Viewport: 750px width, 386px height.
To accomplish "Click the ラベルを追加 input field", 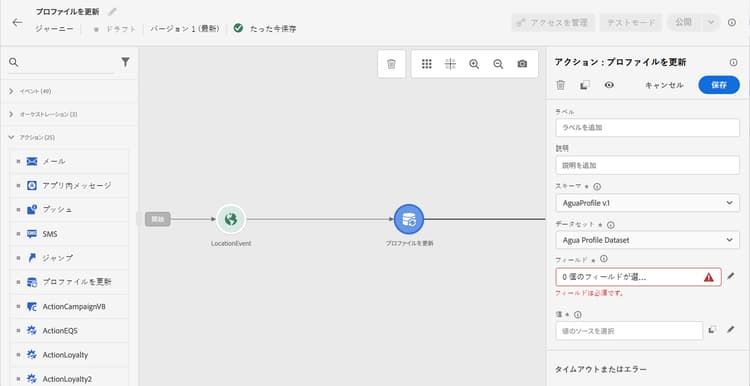I will pyautogui.click(x=648, y=128).
